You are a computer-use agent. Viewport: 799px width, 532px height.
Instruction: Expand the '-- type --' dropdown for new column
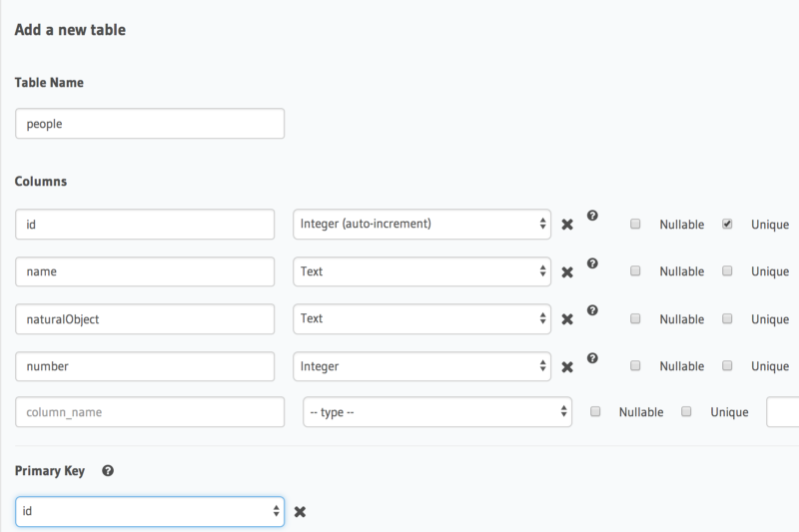(437, 412)
